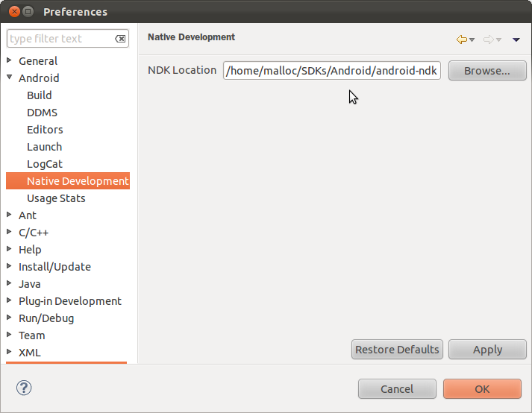Close the Preferences window
The image size is (532, 413).
(x=14, y=12)
